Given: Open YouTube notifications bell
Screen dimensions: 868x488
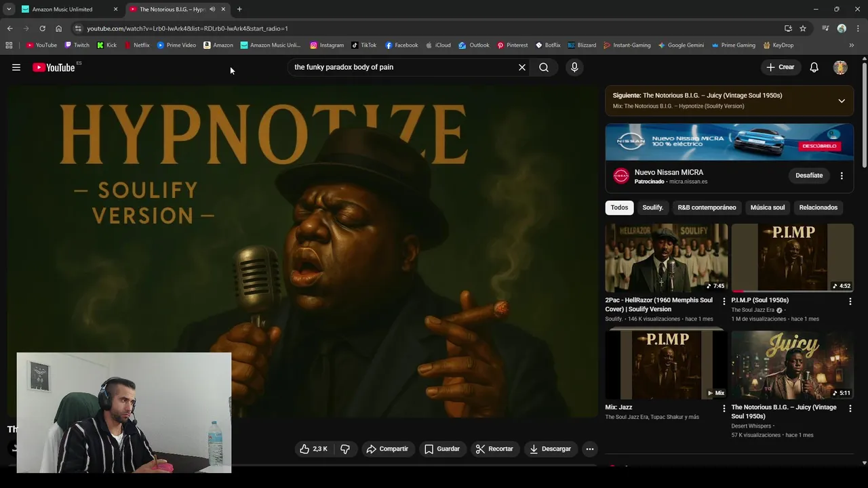Looking at the screenshot, I should point(814,67).
